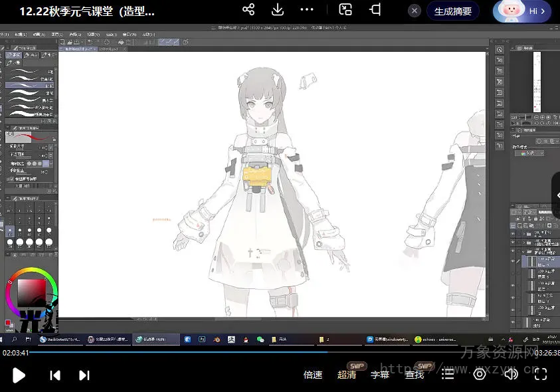This screenshot has height=392, width=560.
Task: Skip to the previous video
Action: 55,375
